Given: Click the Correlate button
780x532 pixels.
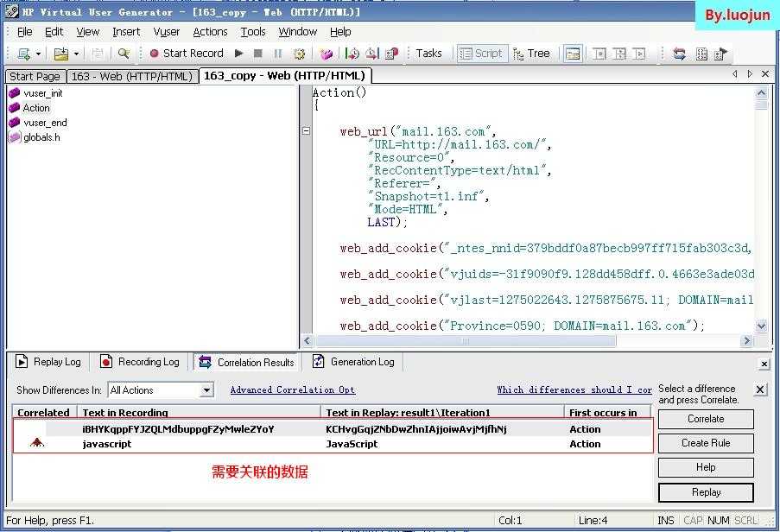Looking at the screenshot, I should (706, 419).
